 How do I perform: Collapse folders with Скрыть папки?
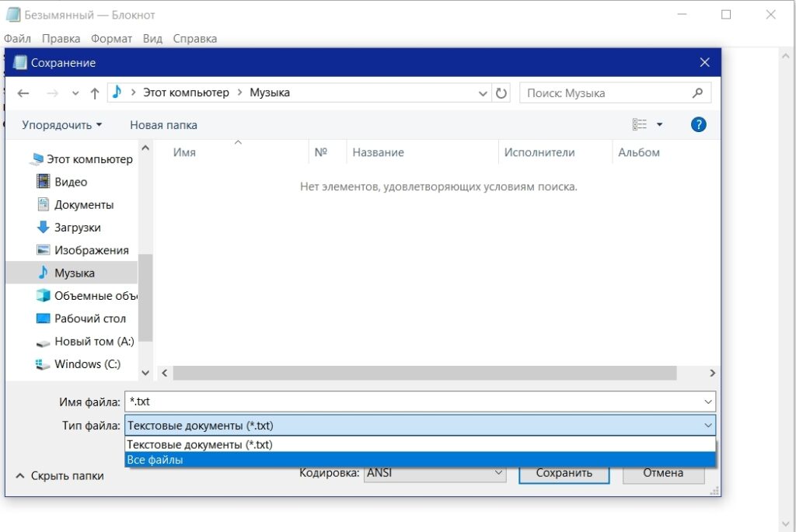point(60,476)
